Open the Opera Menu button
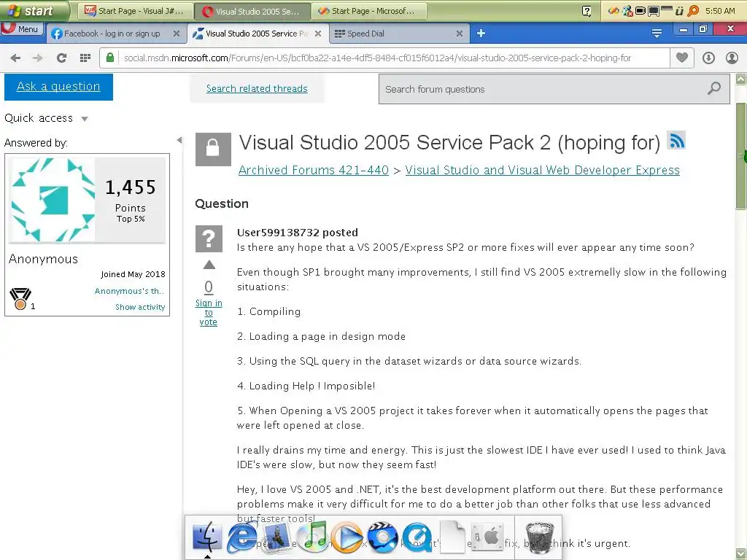The height and width of the screenshot is (560, 747). [22, 29]
